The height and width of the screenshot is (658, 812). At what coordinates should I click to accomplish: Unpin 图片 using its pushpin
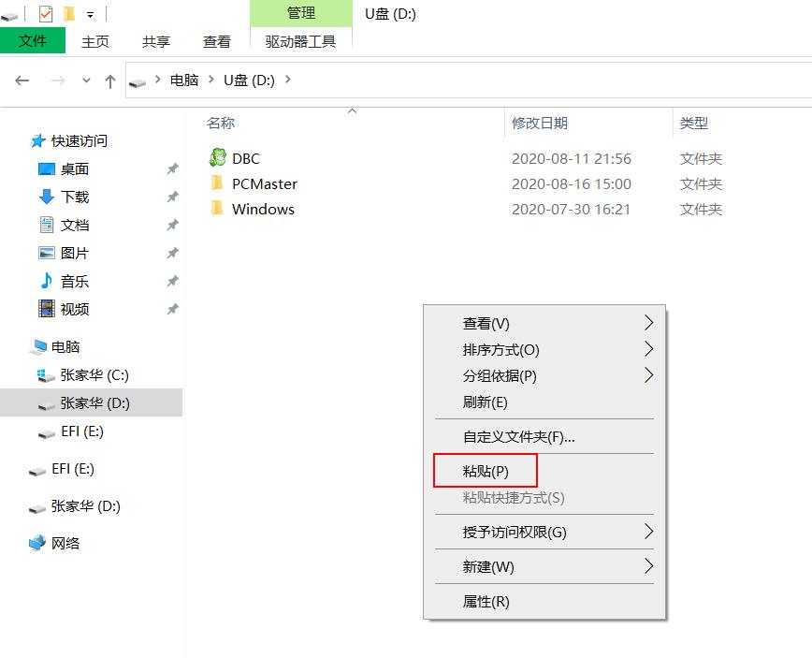click(x=172, y=253)
